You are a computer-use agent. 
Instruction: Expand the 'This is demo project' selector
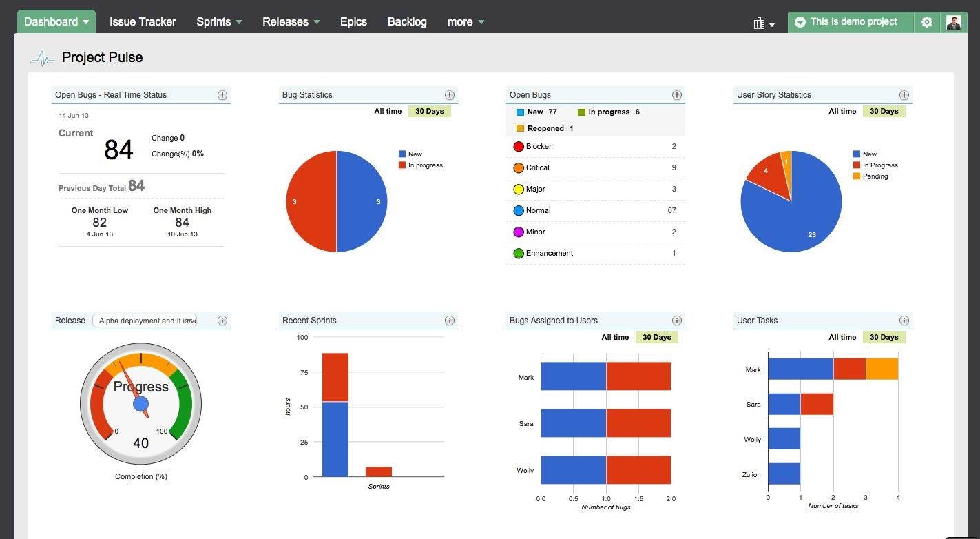[x=851, y=22]
